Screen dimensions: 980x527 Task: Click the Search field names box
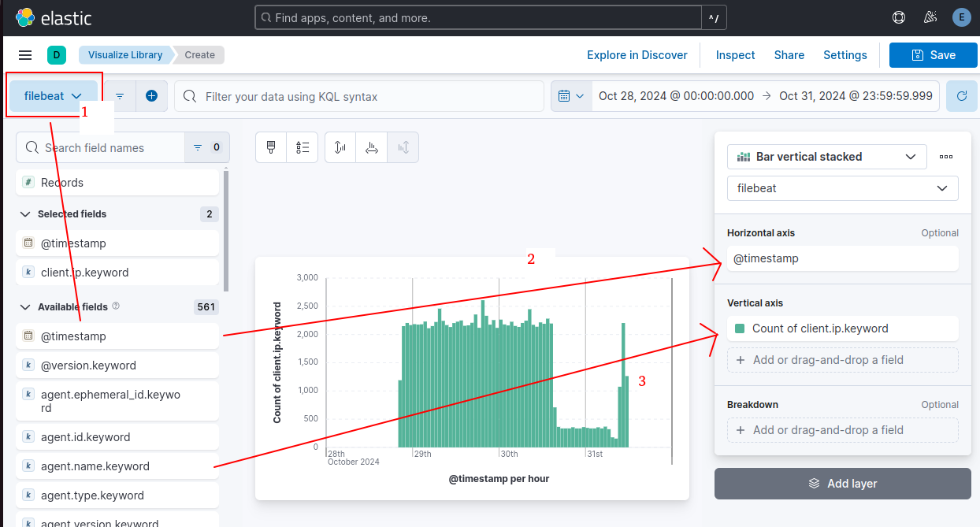[x=101, y=147]
